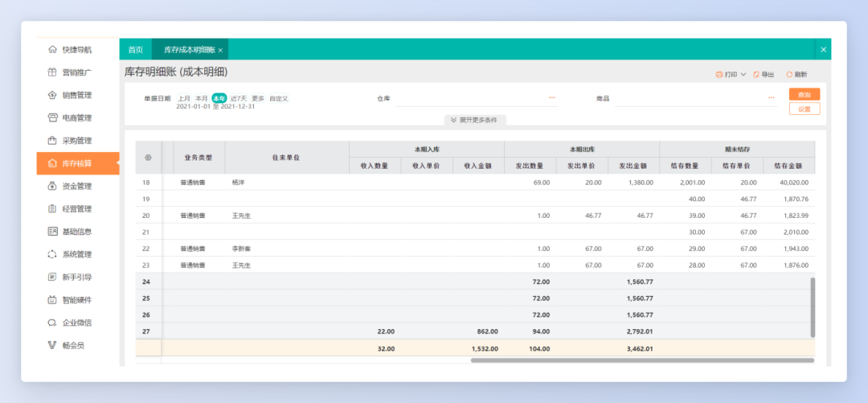Open product picker via 商品 ellipsis icon
The image size is (868, 403).
click(x=772, y=97)
